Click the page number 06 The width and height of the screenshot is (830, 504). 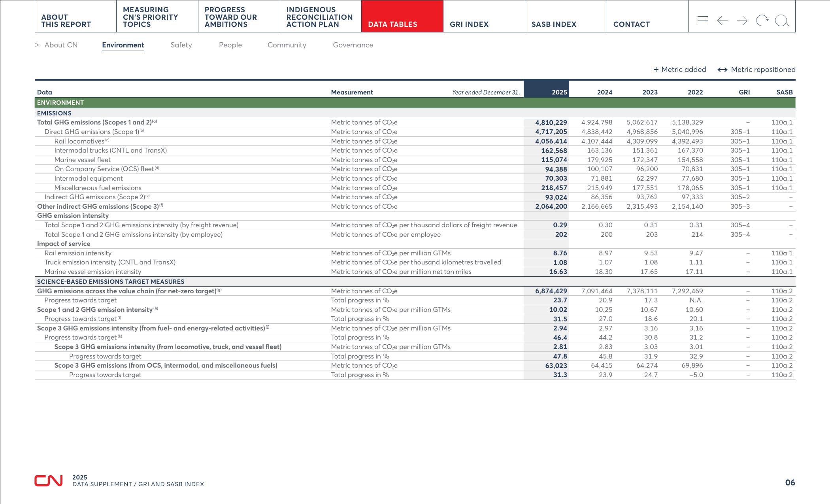[x=790, y=483]
